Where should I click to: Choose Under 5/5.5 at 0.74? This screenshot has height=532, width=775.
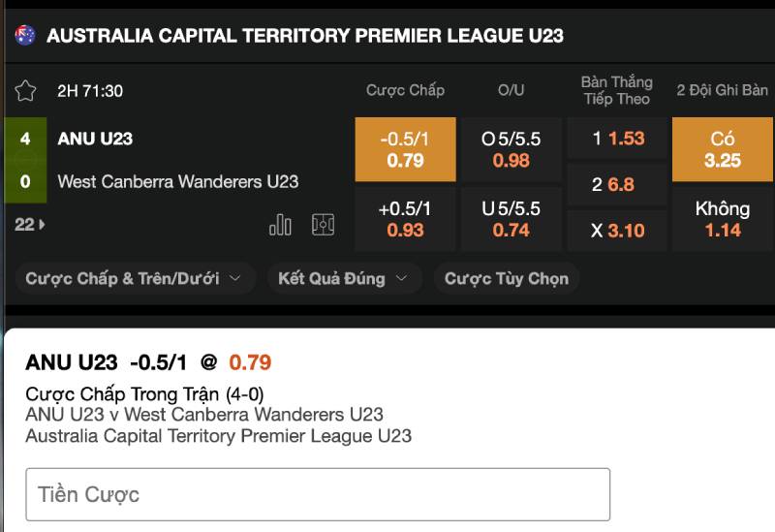511,219
